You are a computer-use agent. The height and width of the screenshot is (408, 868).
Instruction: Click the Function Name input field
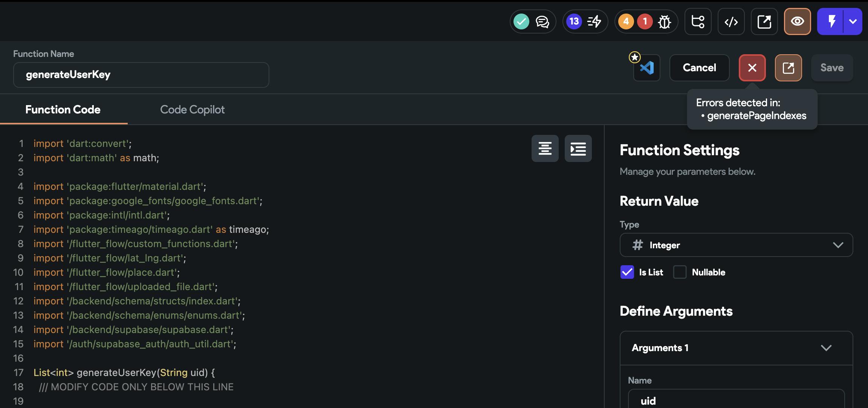(141, 75)
